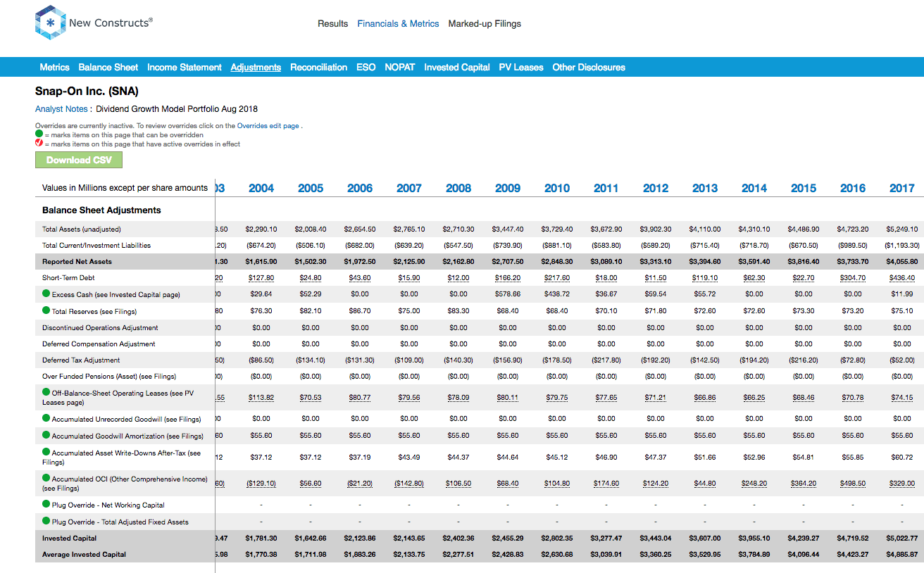Open the ESO tab
This screenshot has height=573, width=924.
click(x=366, y=68)
